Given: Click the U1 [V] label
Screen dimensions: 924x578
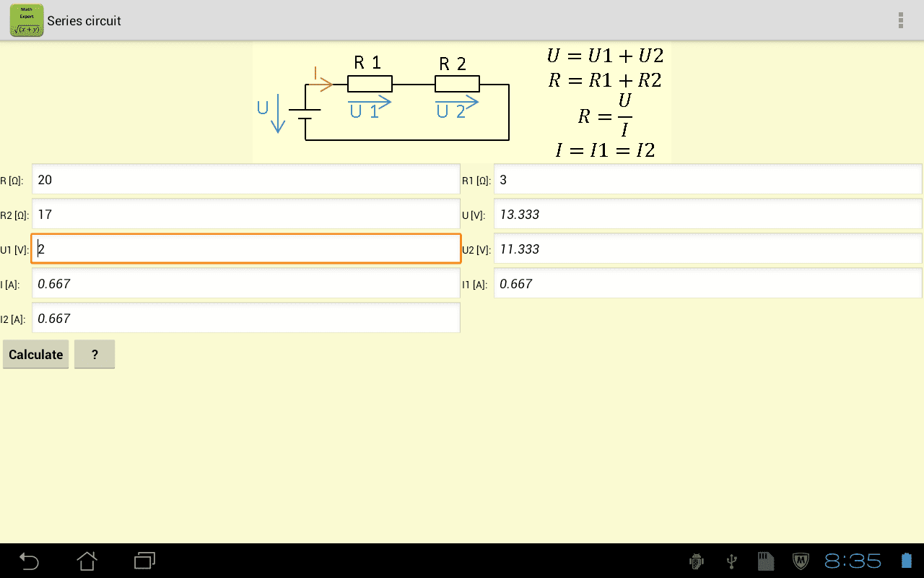Looking at the screenshot, I should [14, 250].
